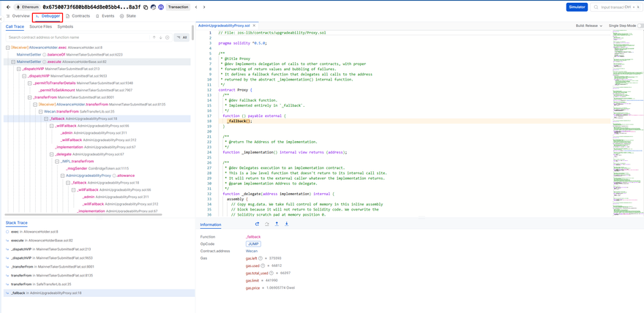Viewport: 644px width, 313px height.
Task: Click the blue Simulator button
Action: pos(577,7)
